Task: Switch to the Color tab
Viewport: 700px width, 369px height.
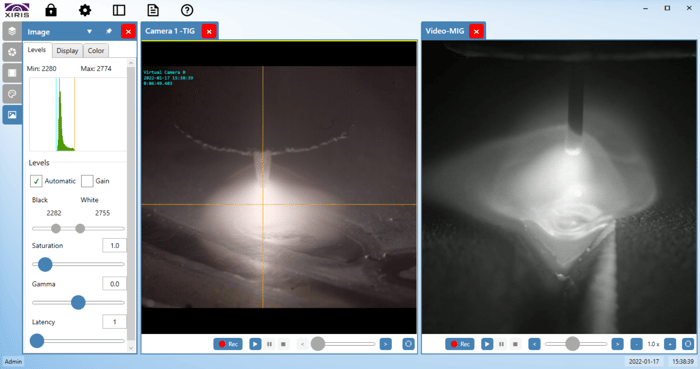Action: point(96,50)
